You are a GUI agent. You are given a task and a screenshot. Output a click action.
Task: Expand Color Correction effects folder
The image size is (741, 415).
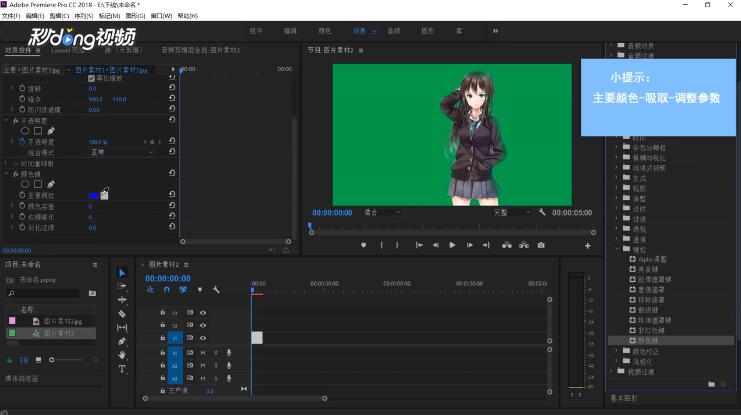617,351
